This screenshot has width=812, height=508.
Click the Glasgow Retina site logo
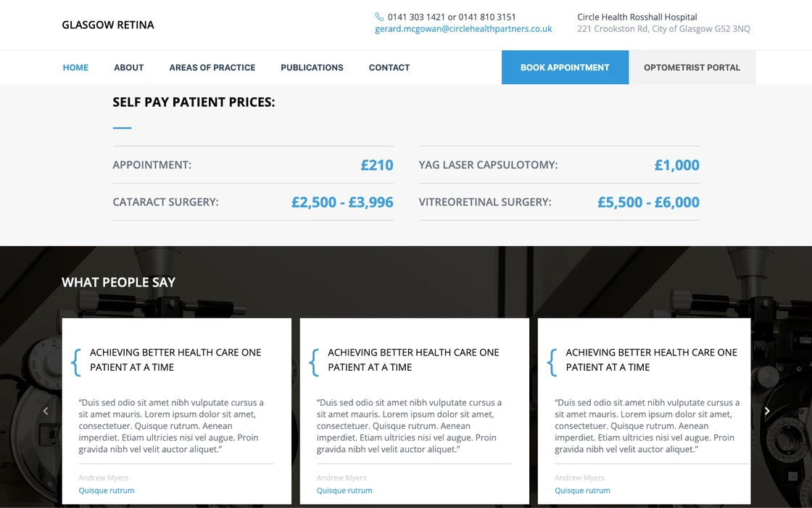pyautogui.click(x=108, y=25)
